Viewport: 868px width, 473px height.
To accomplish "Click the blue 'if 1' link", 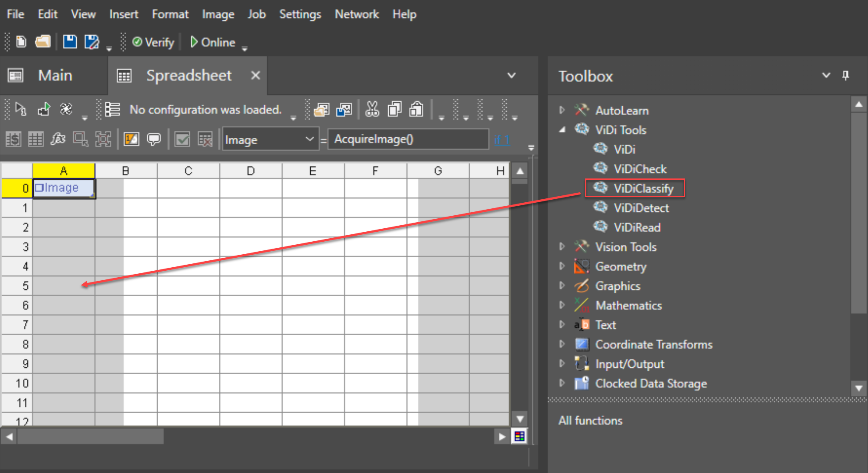I will point(501,139).
